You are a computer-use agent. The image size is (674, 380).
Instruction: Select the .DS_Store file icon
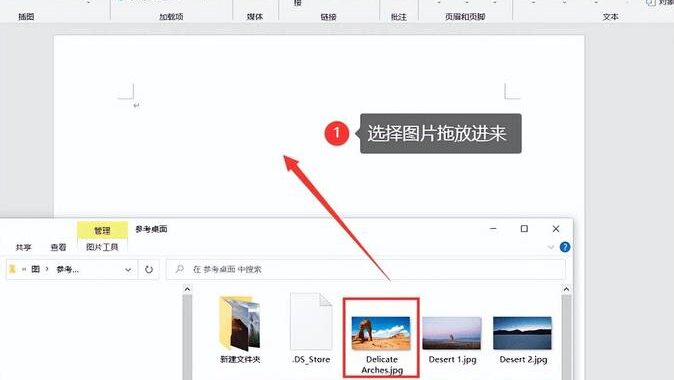[311, 322]
